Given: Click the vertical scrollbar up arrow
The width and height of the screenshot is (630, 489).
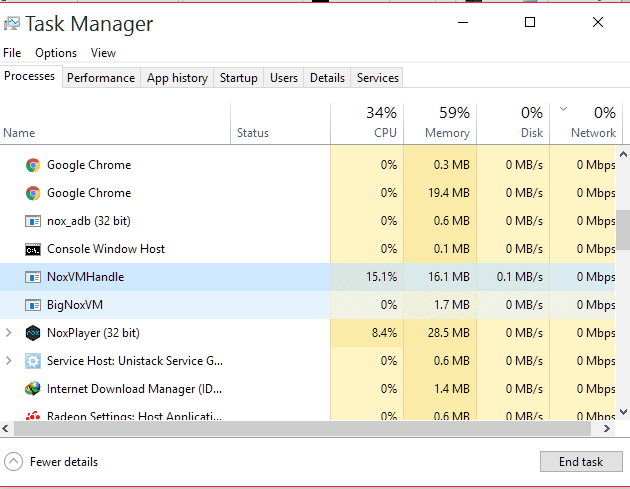Looking at the screenshot, I should point(623,154).
